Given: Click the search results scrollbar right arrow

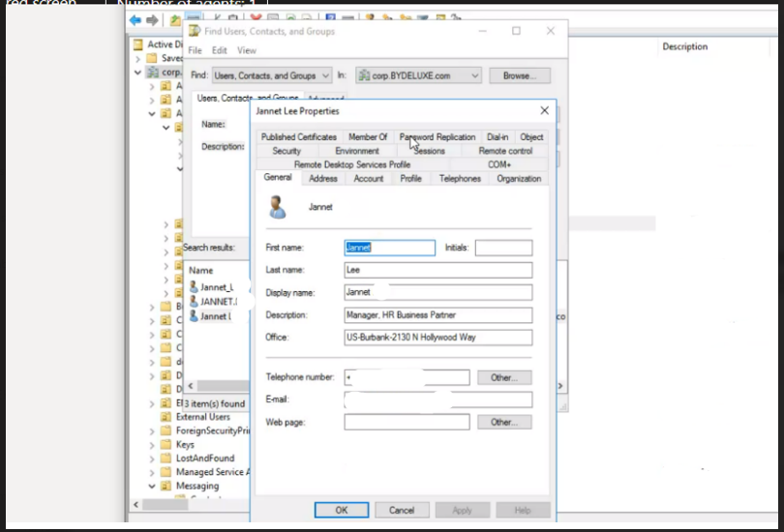Looking at the screenshot, I should pyautogui.click(x=560, y=386).
